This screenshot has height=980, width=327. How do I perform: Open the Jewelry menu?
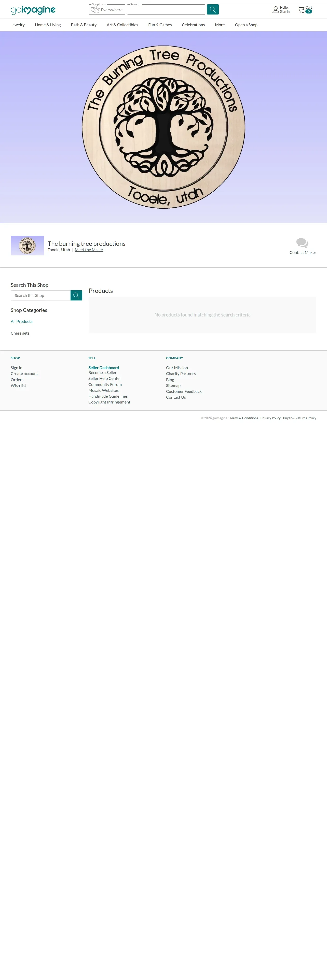tap(18, 25)
